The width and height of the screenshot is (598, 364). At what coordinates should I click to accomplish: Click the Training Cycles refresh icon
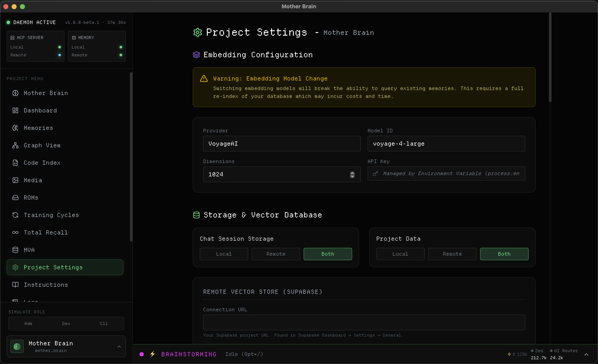(15, 215)
